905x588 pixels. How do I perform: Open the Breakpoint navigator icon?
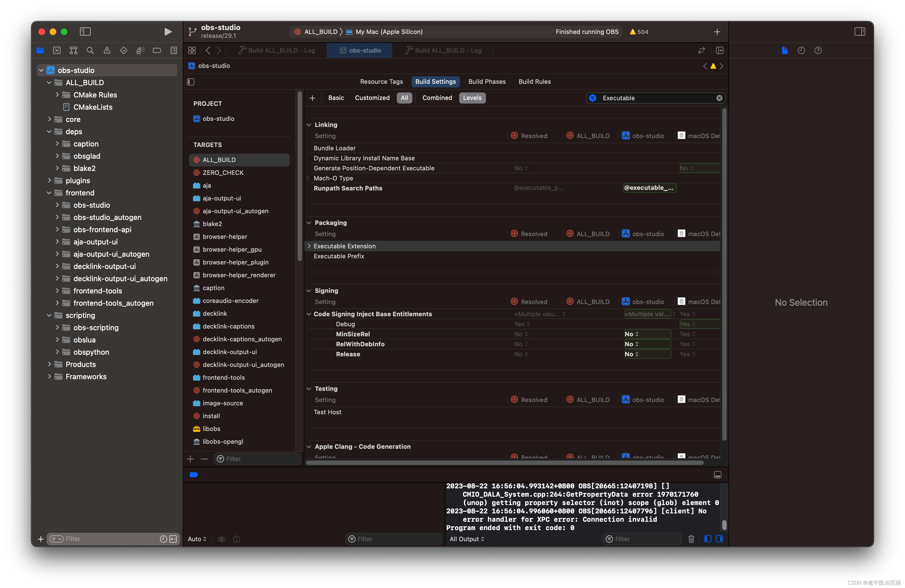coord(157,50)
